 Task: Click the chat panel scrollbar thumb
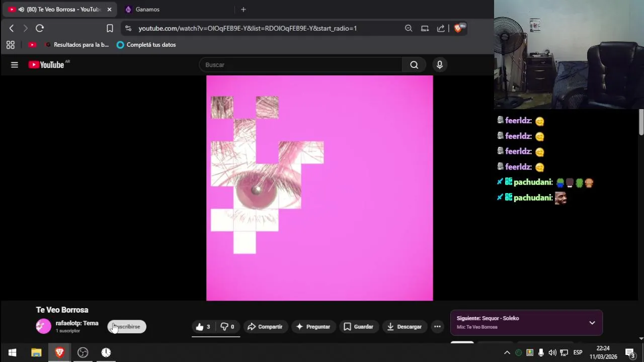[x=641, y=122]
